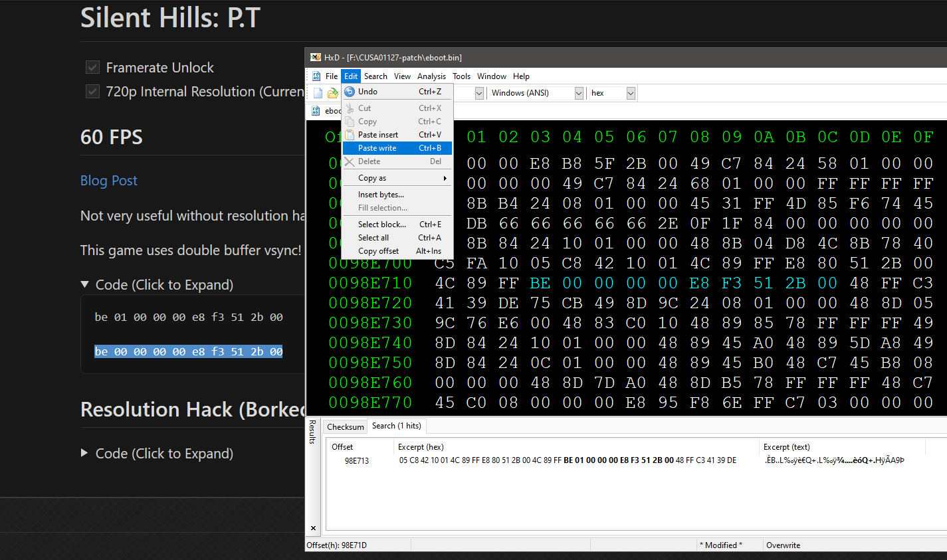Click the 60 FPS heading

click(x=112, y=137)
